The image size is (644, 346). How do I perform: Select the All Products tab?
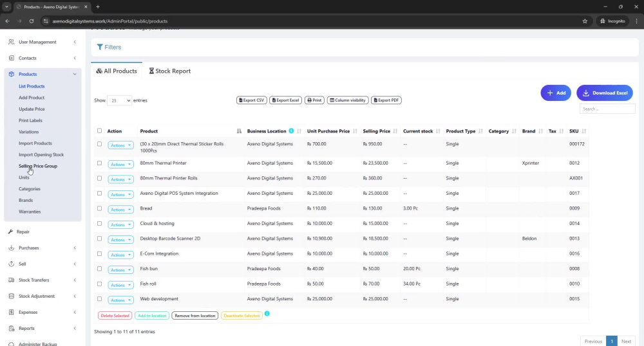click(x=117, y=71)
